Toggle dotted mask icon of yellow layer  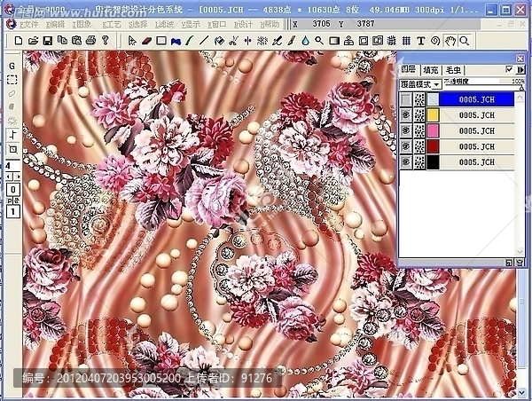(x=419, y=115)
